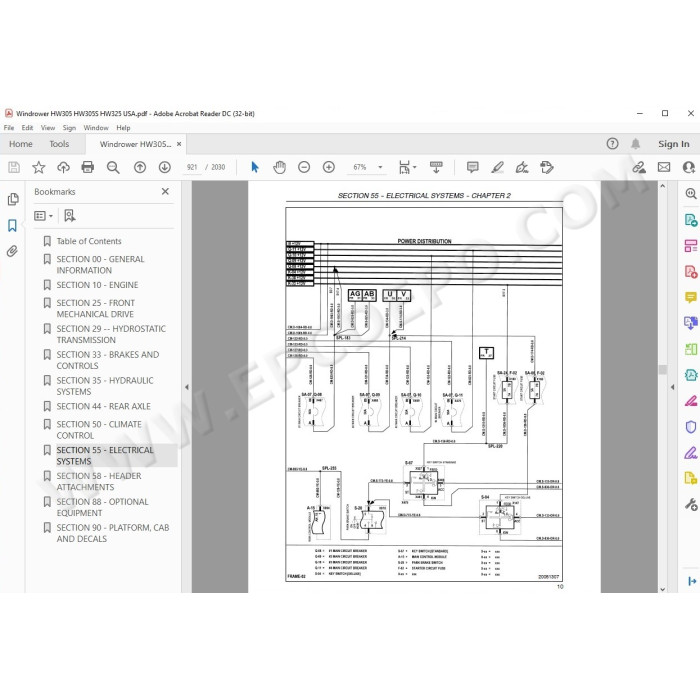Switch to Home tab
Image resolution: width=700 pixels, height=700 pixels.
pos(21,144)
